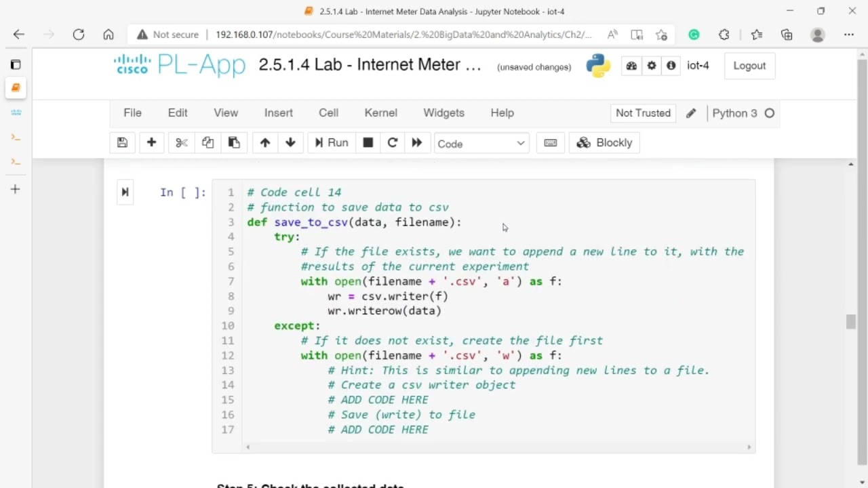Click the immersive reader icon in address bar
This screenshot has height=488, width=868.
click(x=636, y=35)
